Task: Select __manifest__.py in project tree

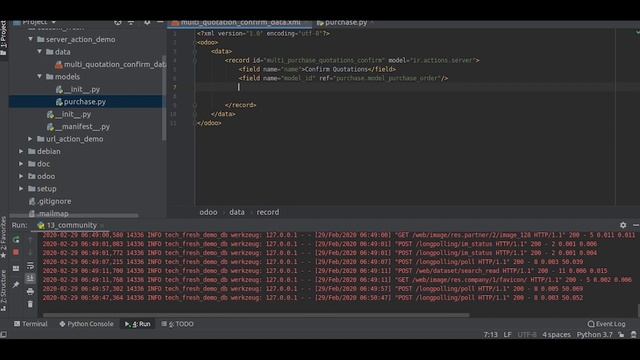Action: (78, 127)
